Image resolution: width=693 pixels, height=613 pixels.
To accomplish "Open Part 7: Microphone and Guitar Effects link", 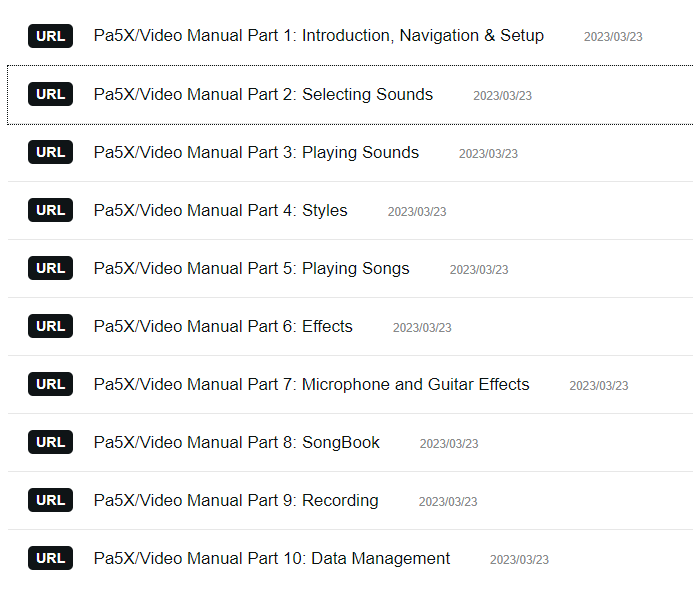I will (x=312, y=384).
